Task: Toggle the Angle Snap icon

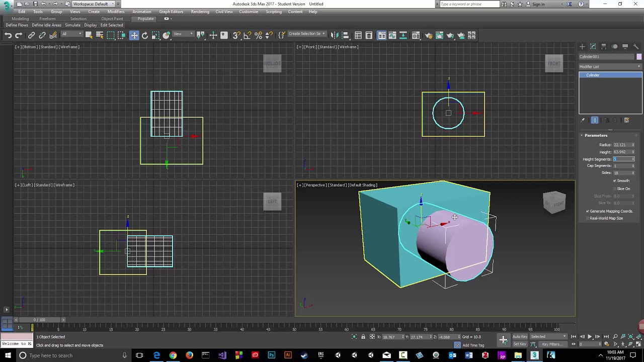Action: [247, 35]
